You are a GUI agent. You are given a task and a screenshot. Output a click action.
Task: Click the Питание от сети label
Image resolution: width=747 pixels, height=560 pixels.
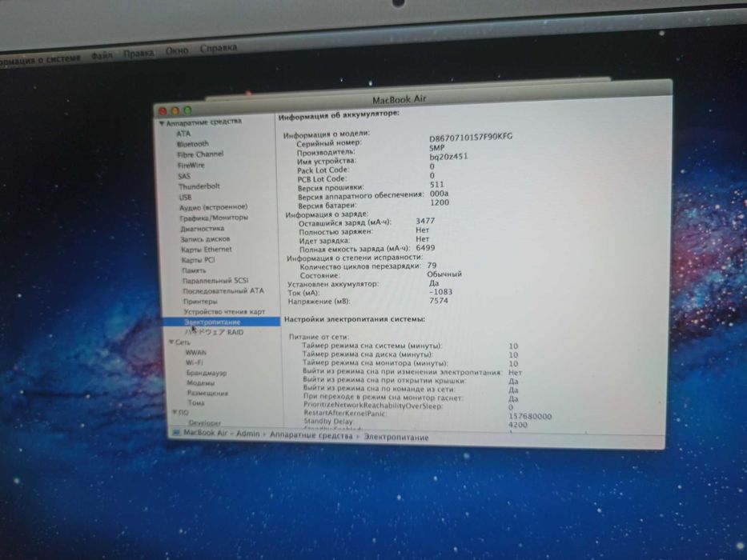[319, 337]
